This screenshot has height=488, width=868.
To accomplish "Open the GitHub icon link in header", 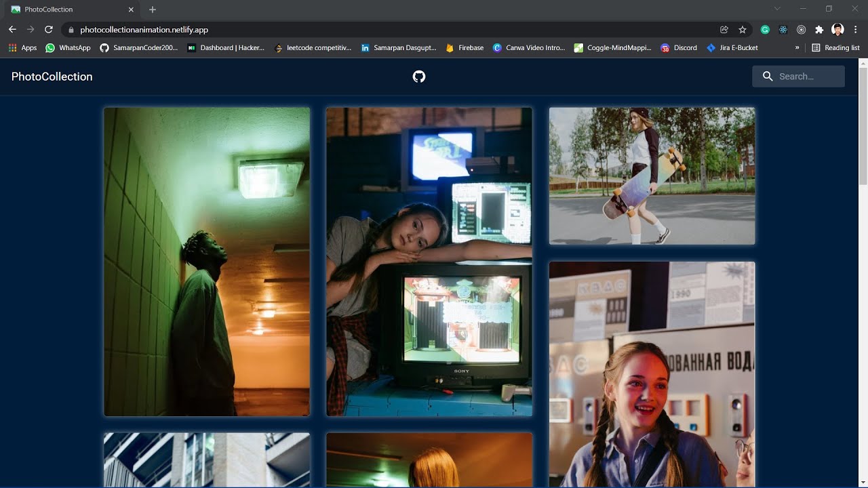I will click(x=419, y=77).
